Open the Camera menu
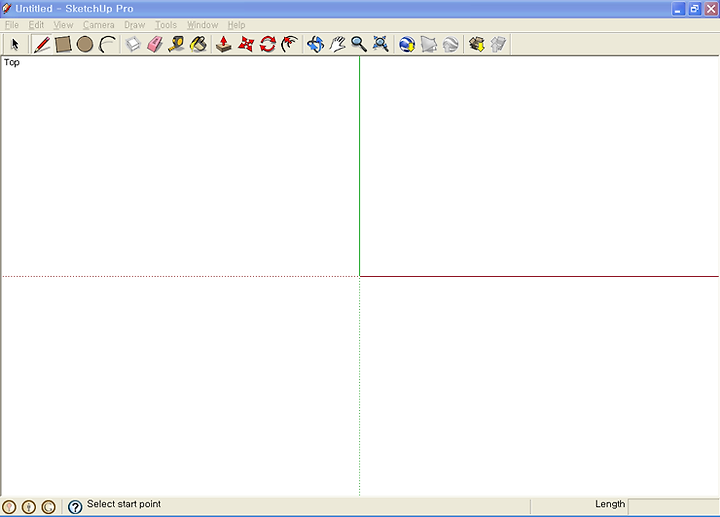The width and height of the screenshot is (720, 517). 99,25
